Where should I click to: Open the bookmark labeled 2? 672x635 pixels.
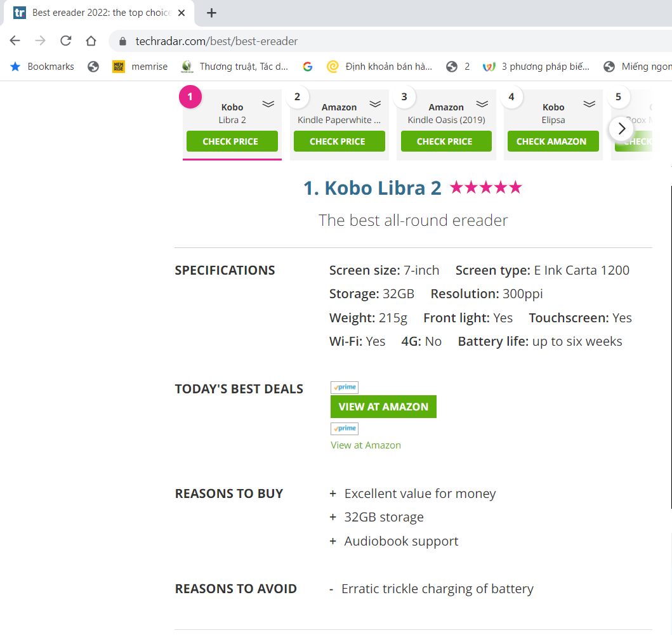click(458, 67)
